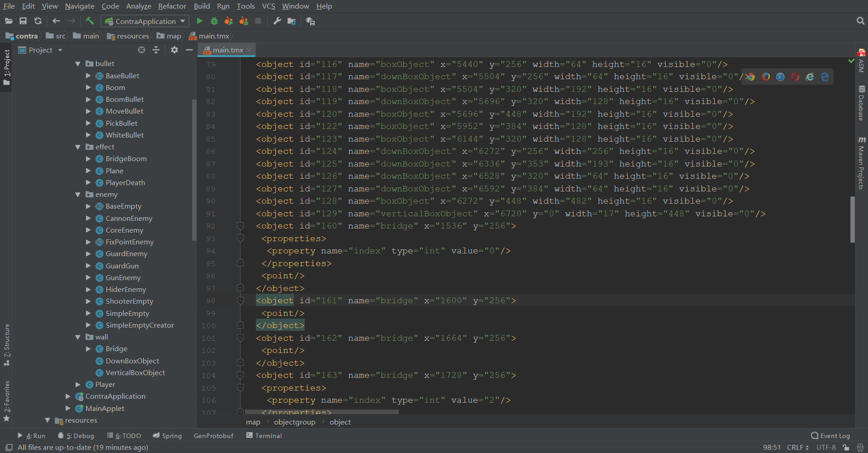Open the TODO tool window
This screenshot has height=453, width=868.
click(x=124, y=436)
